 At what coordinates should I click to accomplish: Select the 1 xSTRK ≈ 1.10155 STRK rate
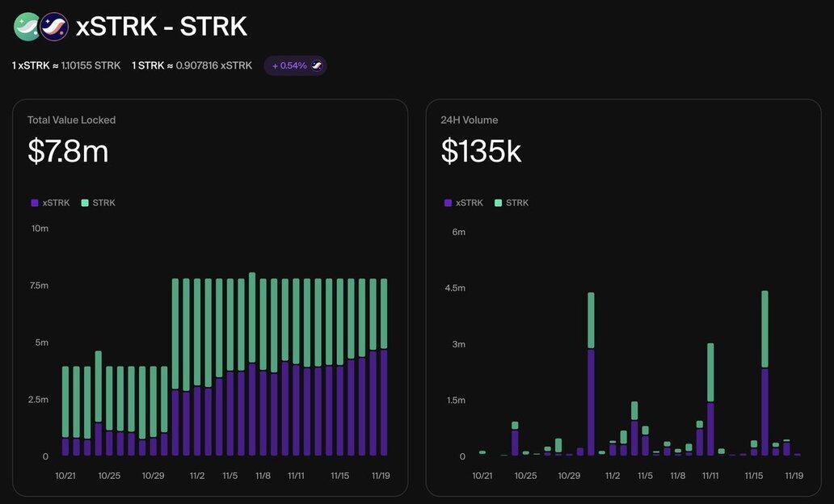pyautogui.click(x=66, y=65)
